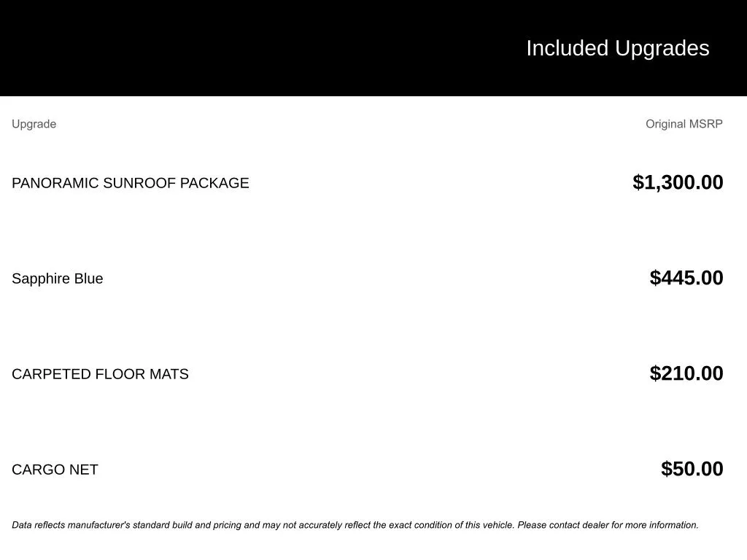Click the $1,300.00 sunroof price
The image size is (747, 560).
[678, 182]
